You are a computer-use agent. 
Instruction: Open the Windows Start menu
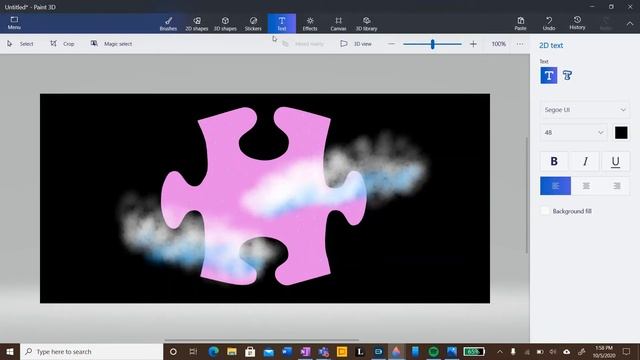10,351
